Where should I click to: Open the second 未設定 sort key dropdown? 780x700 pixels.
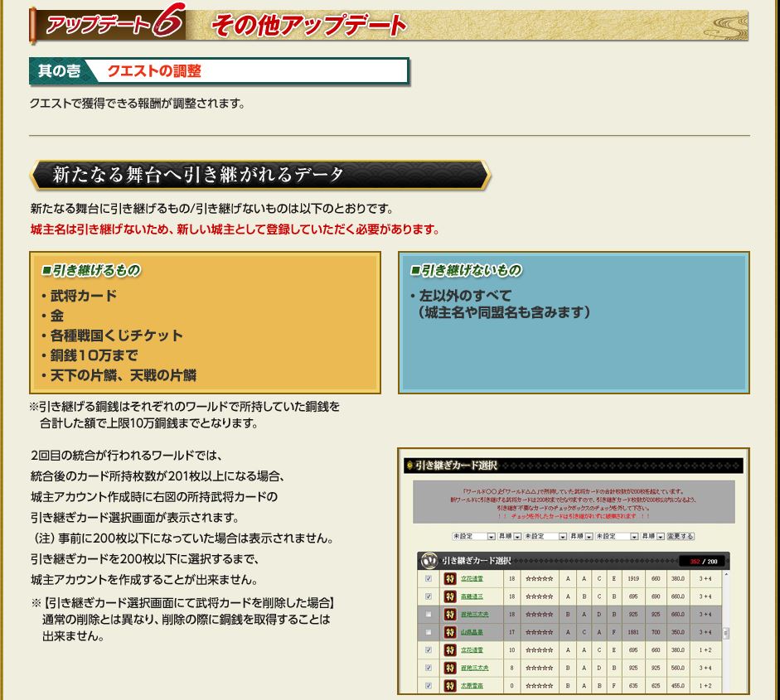coord(545,537)
